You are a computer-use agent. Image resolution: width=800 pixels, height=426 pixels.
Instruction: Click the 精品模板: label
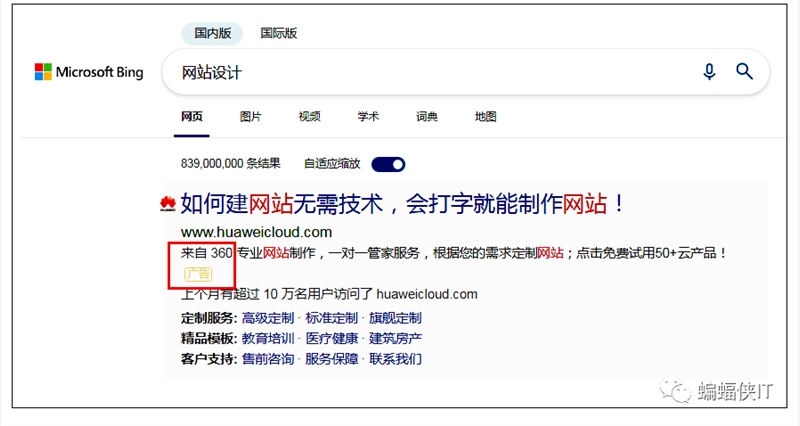pyautogui.click(x=209, y=339)
